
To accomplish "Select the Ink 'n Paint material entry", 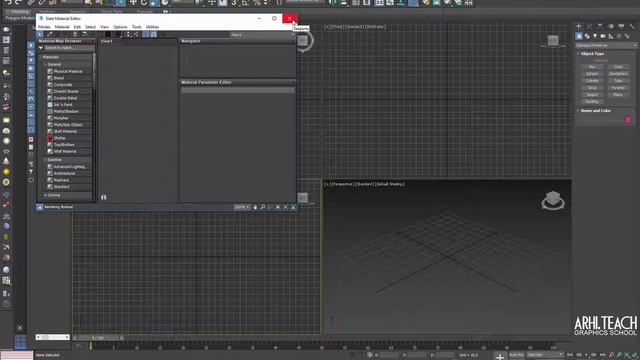I will [x=69, y=105].
